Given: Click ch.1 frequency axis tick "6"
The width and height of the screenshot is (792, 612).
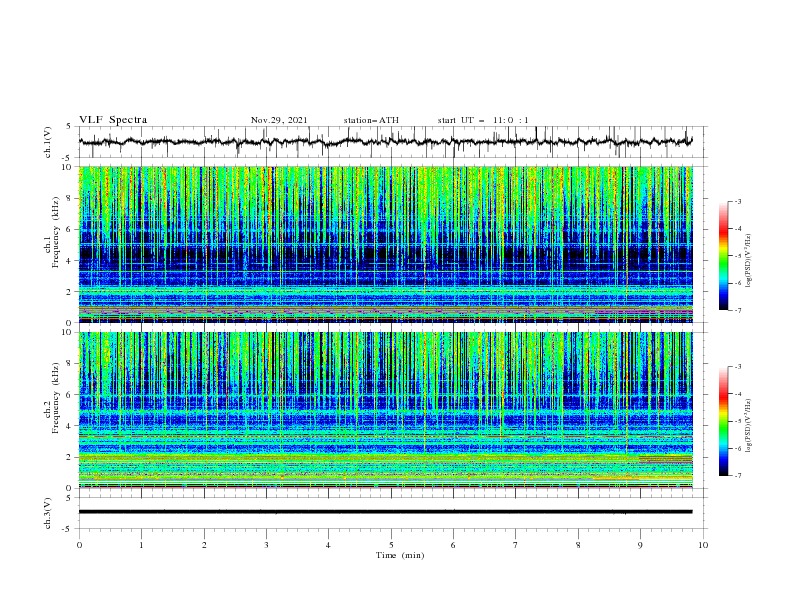Looking at the screenshot, I should pos(69,229).
